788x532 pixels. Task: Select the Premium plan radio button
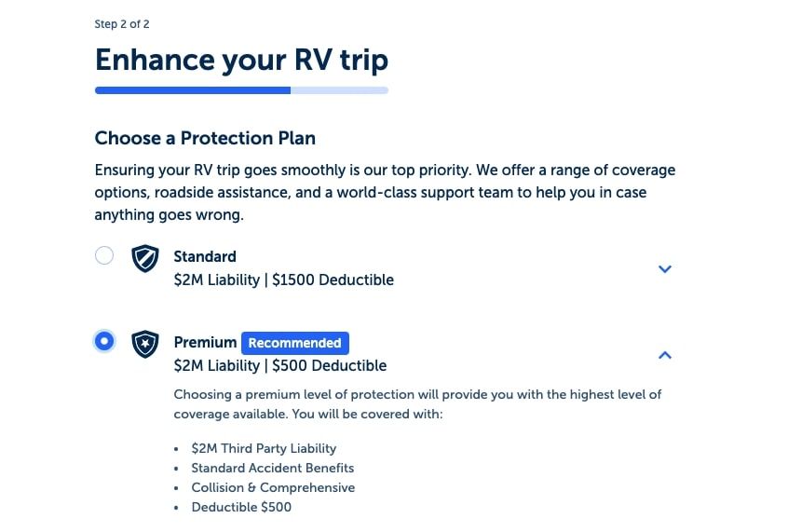pos(104,341)
